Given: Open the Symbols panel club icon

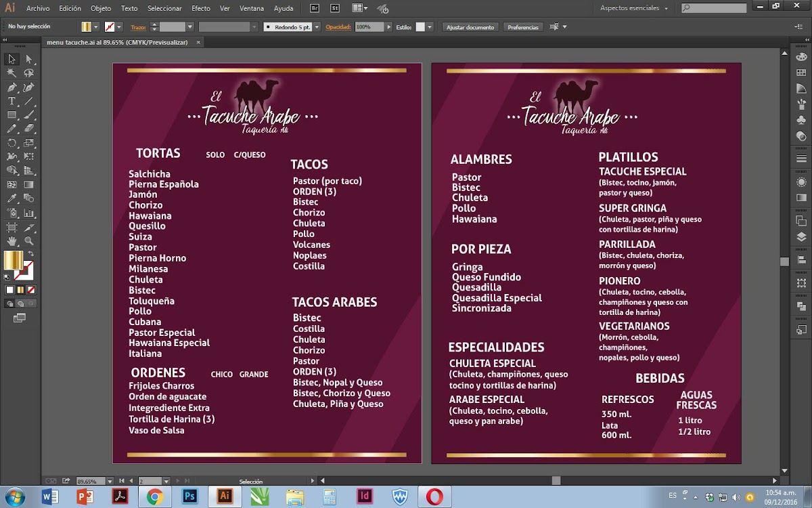Looking at the screenshot, I should coord(801,120).
